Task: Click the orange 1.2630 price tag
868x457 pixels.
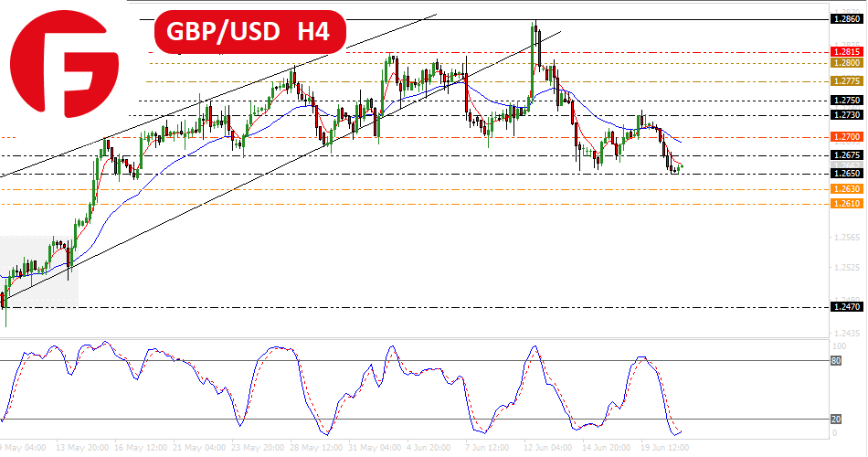Action: [846, 189]
